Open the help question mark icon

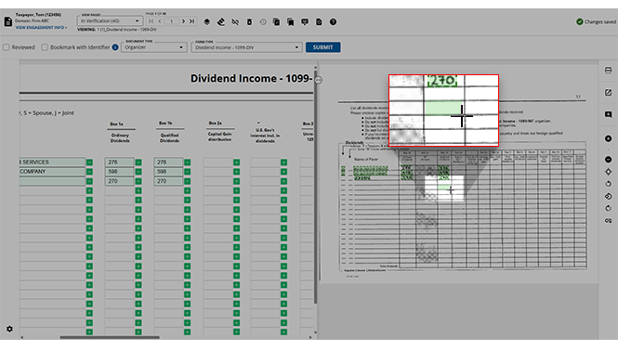point(333,22)
